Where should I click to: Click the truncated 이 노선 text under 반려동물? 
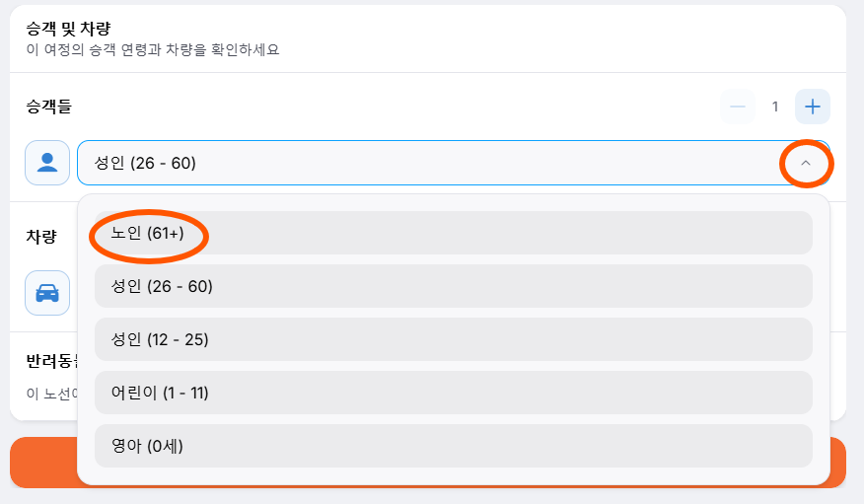click(52, 394)
